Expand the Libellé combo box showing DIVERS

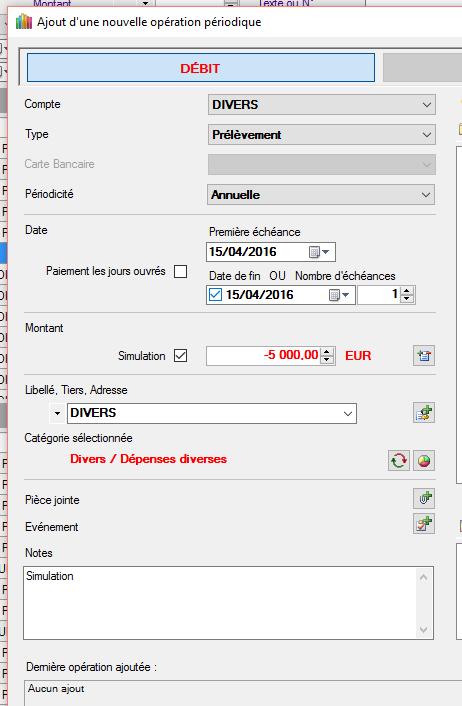tap(212, 413)
